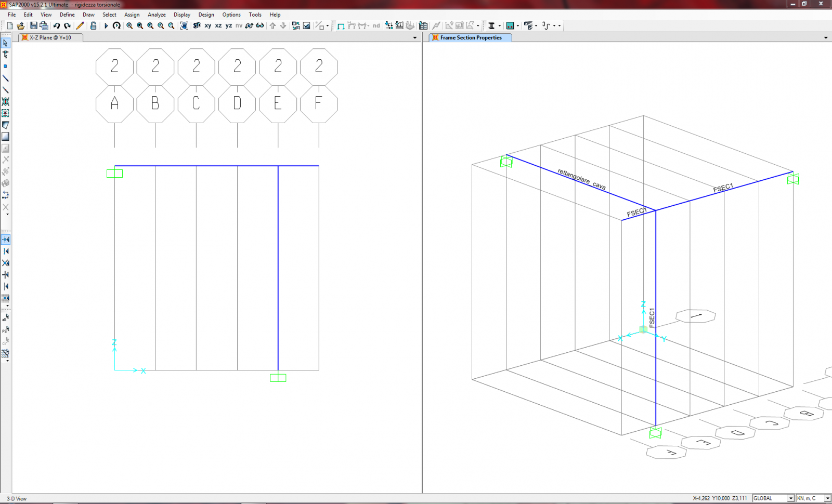The image size is (832, 504).
Task: Print graphics using the printer icon
Action: click(44, 25)
